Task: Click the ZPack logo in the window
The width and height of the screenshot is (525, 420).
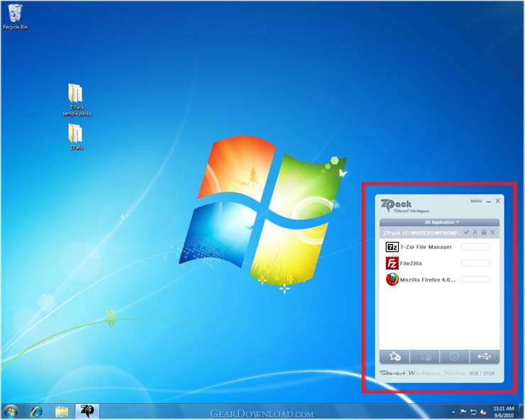Action: point(404,205)
